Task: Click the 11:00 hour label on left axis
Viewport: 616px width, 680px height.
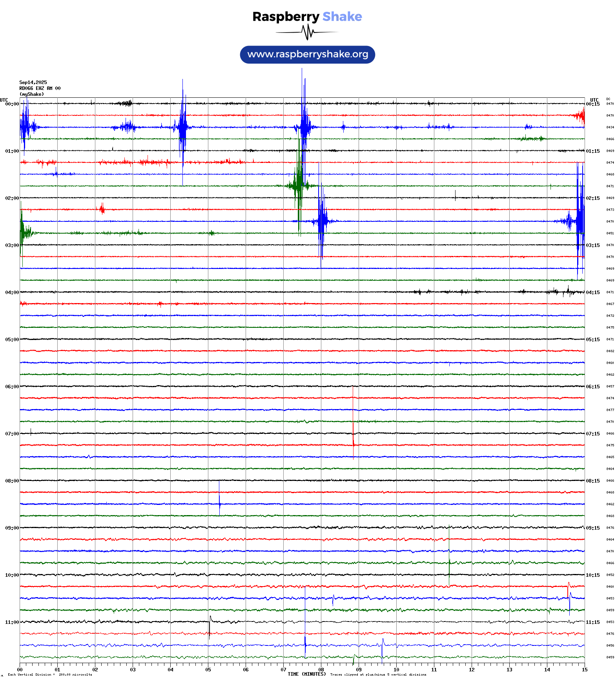Action: (12, 622)
